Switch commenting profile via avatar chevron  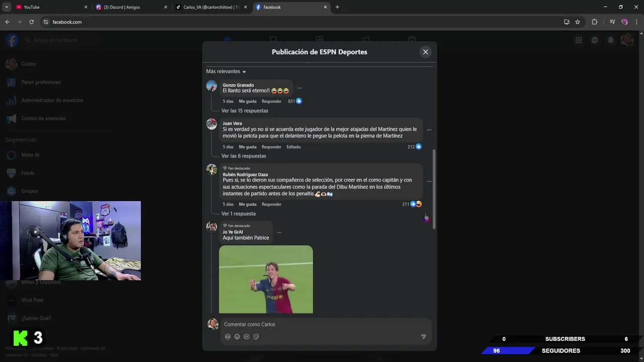[216, 327]
